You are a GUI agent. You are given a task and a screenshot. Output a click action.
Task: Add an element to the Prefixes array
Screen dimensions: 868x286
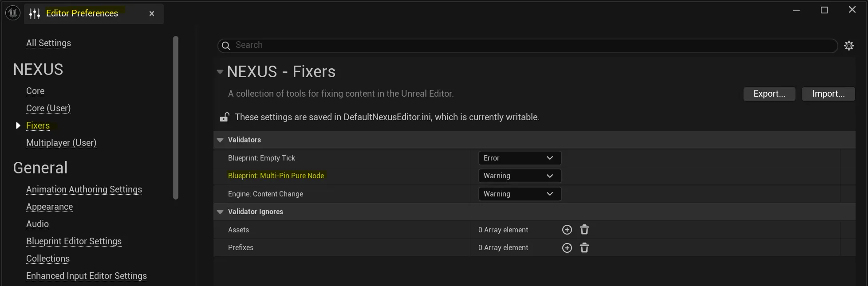(x=567, y=248)
